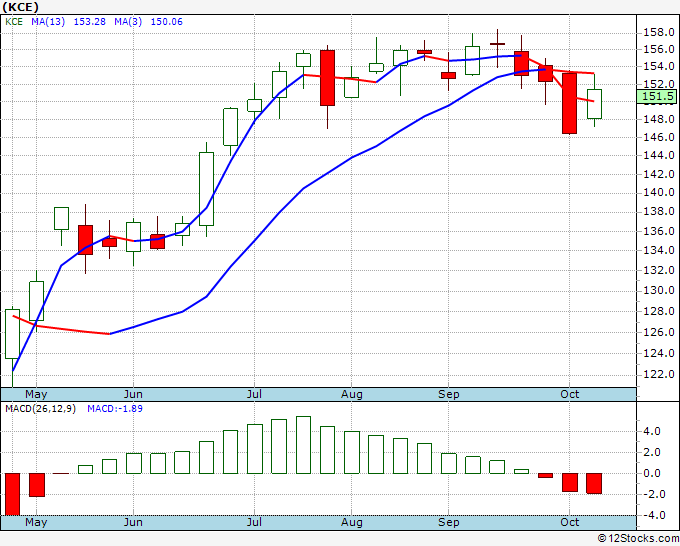Click the MACD(26,12,9) panel label
This screenshot has height=546, width=680.
pos(40,409)
